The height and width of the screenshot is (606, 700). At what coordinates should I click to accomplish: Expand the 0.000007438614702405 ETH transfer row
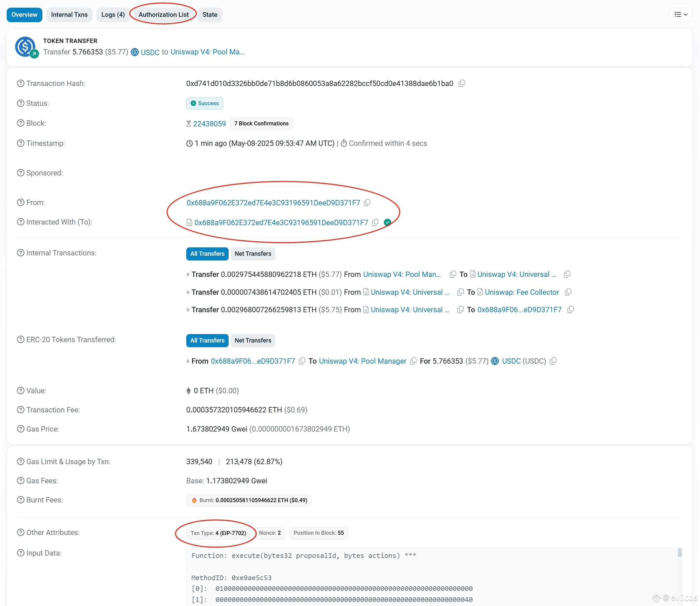[188, 292]
